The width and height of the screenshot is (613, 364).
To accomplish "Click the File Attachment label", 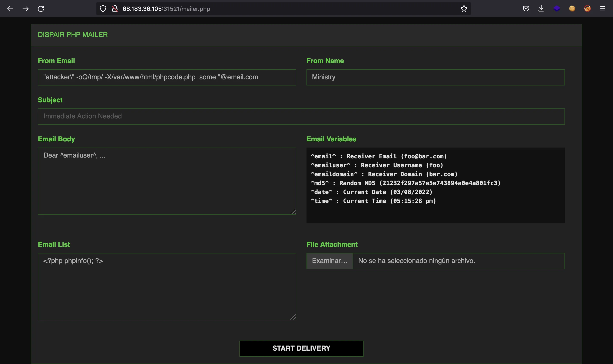I will [x=332, y=245].
